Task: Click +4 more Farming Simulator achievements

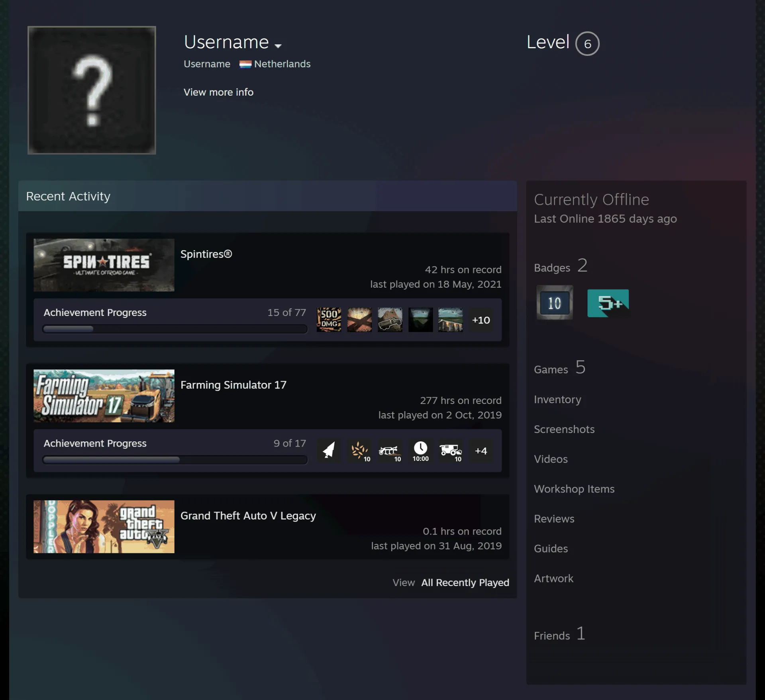Action: (x=481, y=451)
